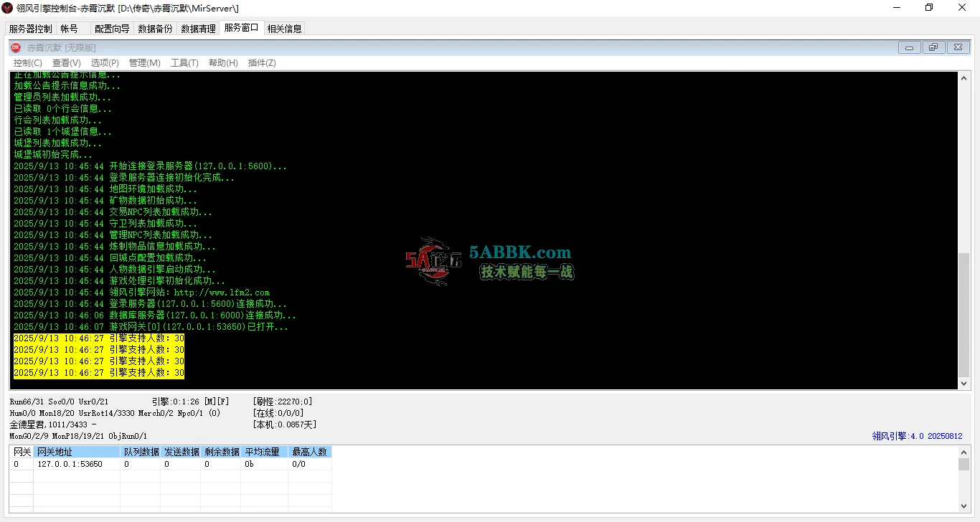Click the 数据库服务器(127.0.0.1:6000)连接成功 log line
Image resolution: width=980 pixels, height=522 pixels.
tap(155, 315)
